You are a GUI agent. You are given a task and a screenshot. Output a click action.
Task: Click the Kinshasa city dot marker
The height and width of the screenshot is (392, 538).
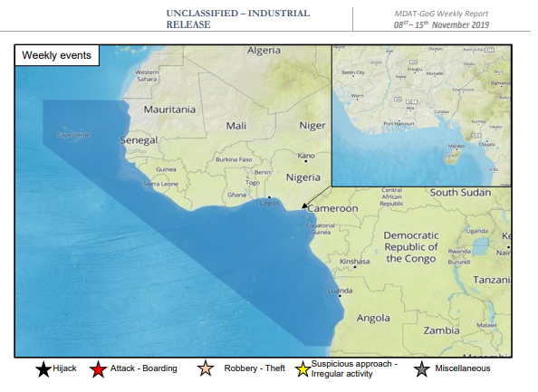point(355,267)
